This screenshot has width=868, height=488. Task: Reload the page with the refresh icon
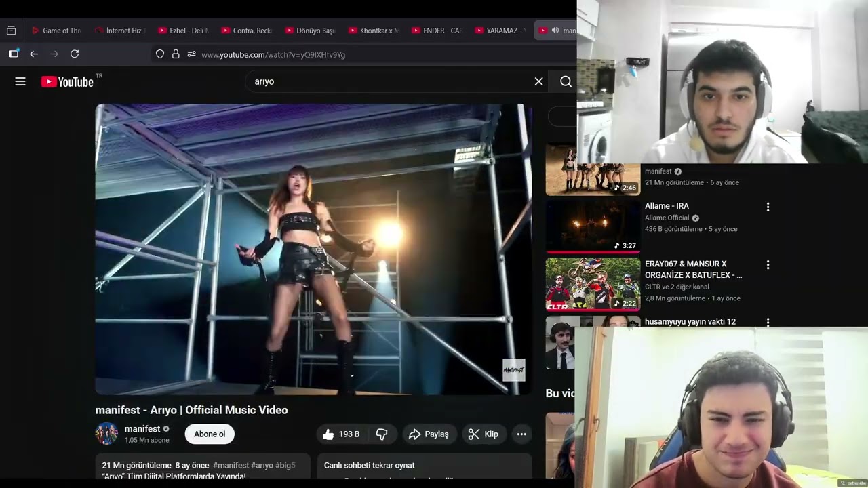point(75,54)
